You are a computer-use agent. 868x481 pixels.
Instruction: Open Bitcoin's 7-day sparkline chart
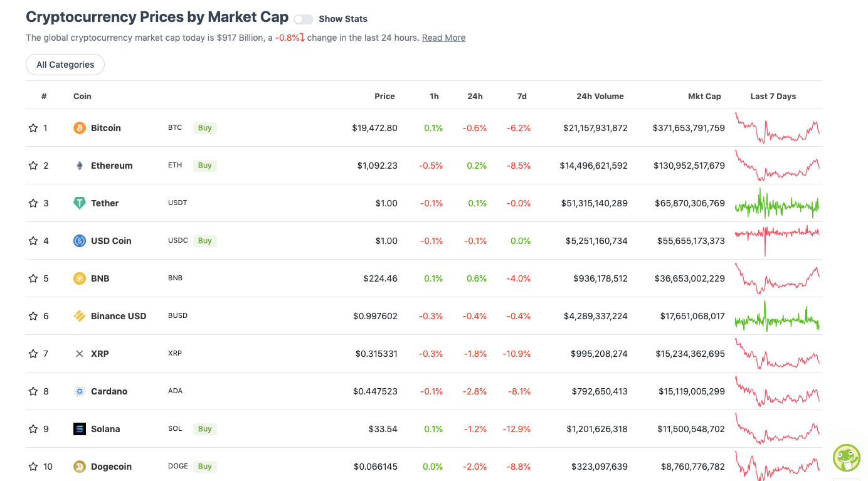(777, 128)
